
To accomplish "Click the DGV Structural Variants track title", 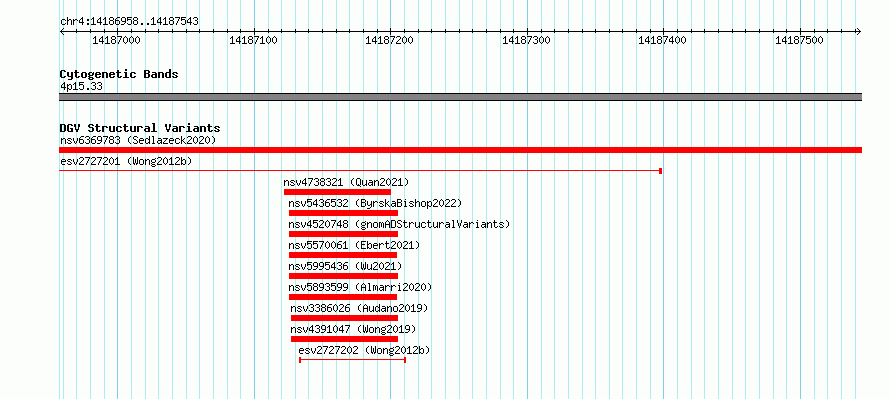I will click(x=140, y=128).
